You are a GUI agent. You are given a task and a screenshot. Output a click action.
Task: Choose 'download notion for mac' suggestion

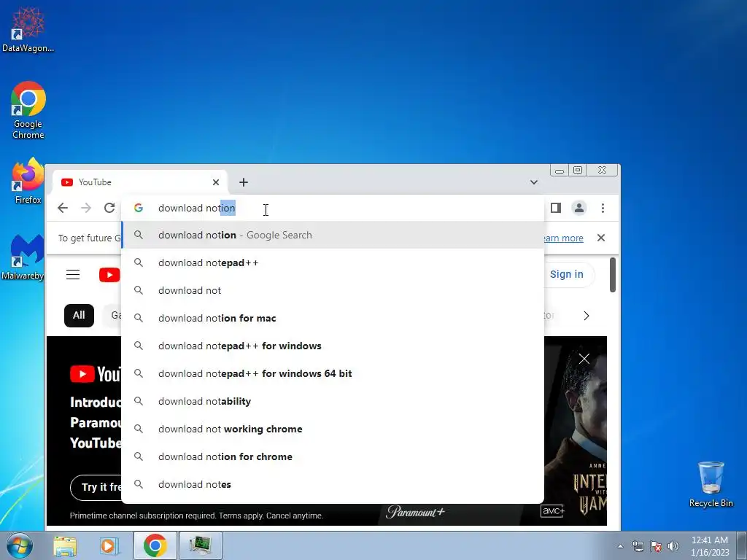click(x=333, y=318)
